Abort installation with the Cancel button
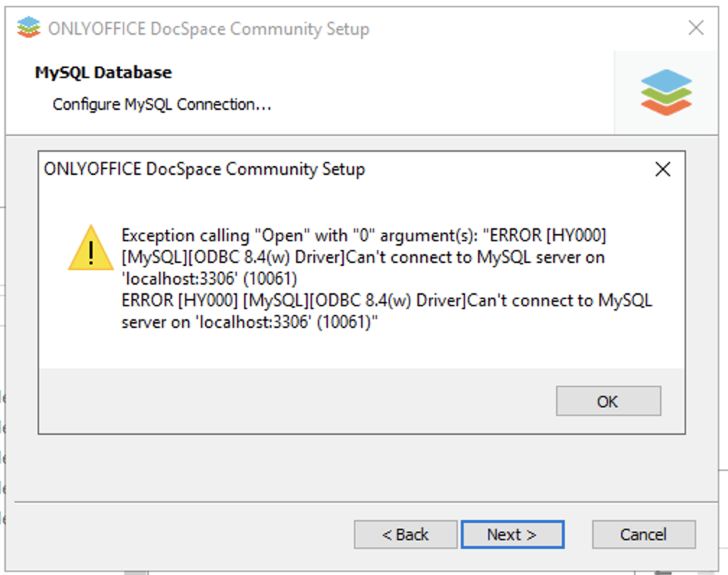 click(643, 535)
